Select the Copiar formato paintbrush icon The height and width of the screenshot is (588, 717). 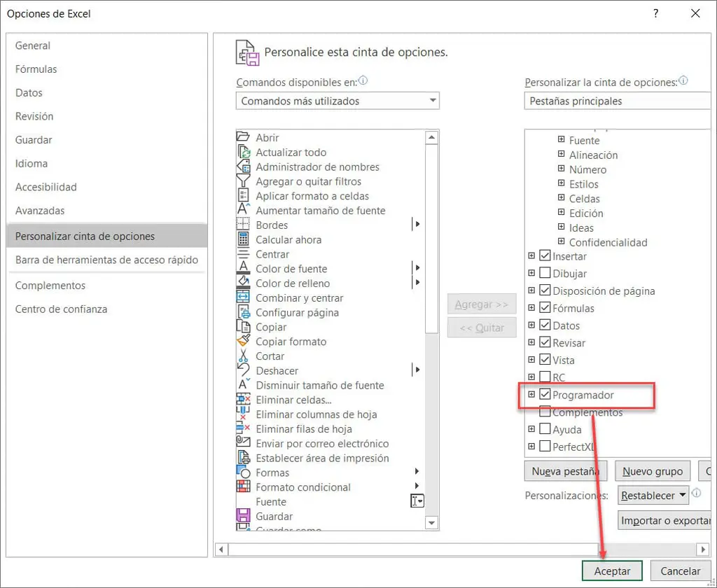(x=244, y=341)
